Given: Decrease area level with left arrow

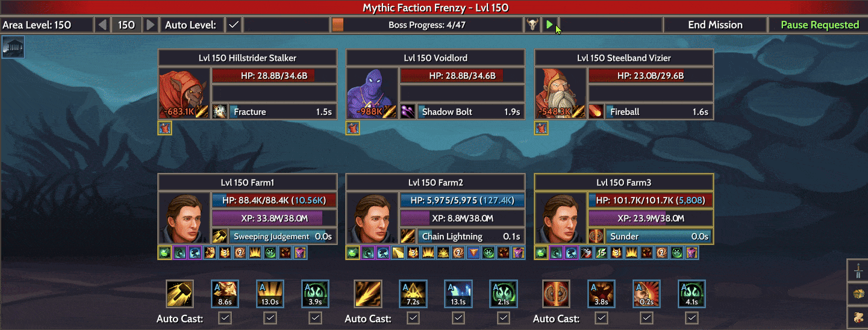Looking at the screenshot, I should click(x=102, y=25).
